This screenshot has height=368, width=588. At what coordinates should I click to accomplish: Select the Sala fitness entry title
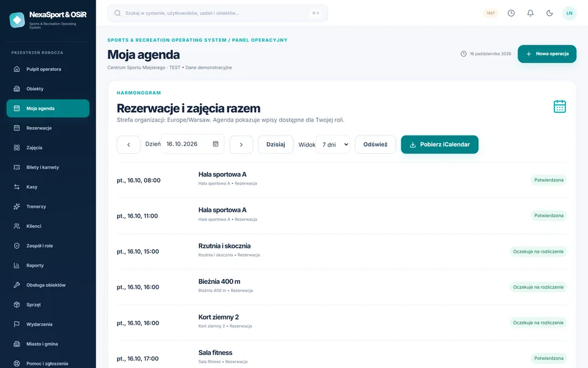click(x=215, y=353)
